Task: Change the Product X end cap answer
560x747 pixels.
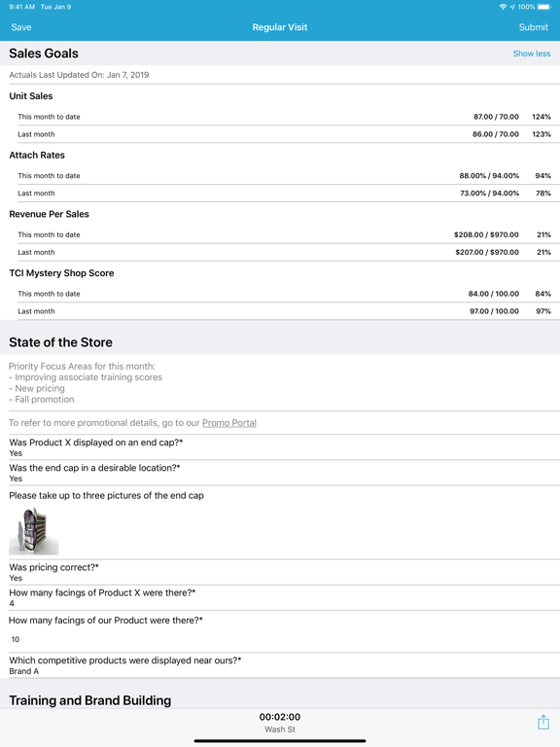Action: (x=280, y=447)
